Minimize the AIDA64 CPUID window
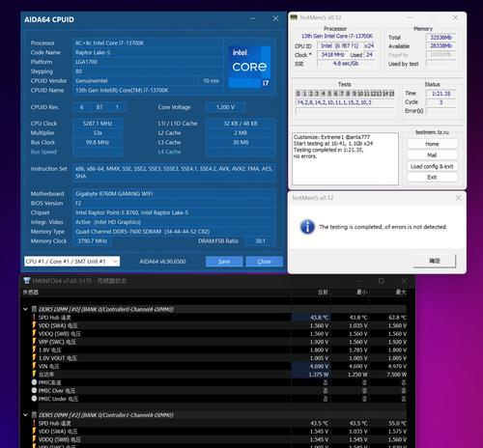The height and width of the screenshot is (448, 483). click(252, 18)
